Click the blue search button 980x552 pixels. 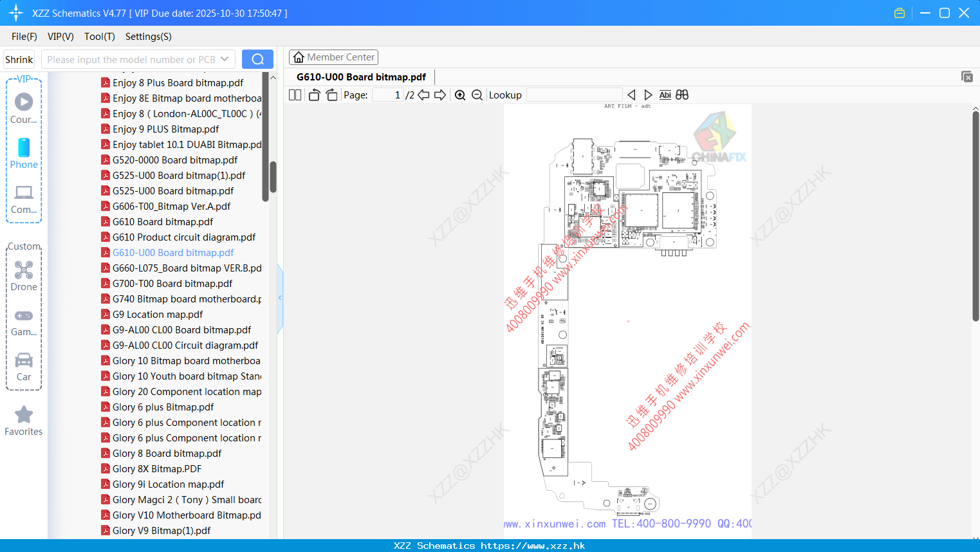(257, 59)
